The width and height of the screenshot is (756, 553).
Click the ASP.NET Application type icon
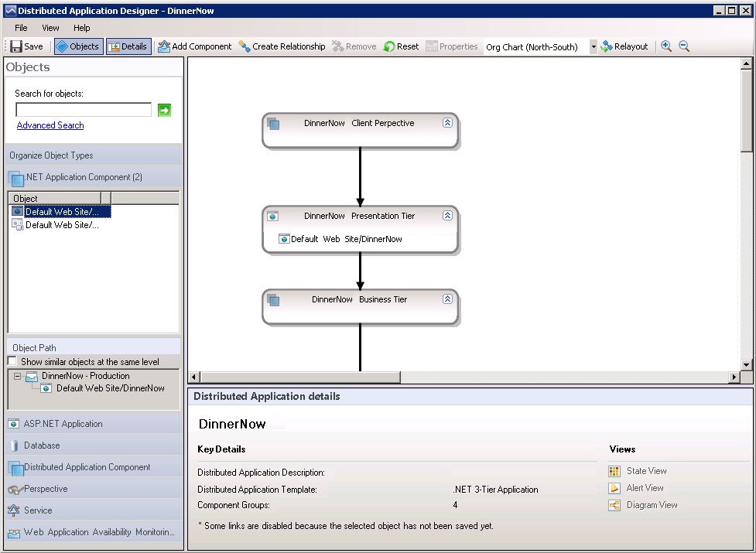[x=14, y=424]
